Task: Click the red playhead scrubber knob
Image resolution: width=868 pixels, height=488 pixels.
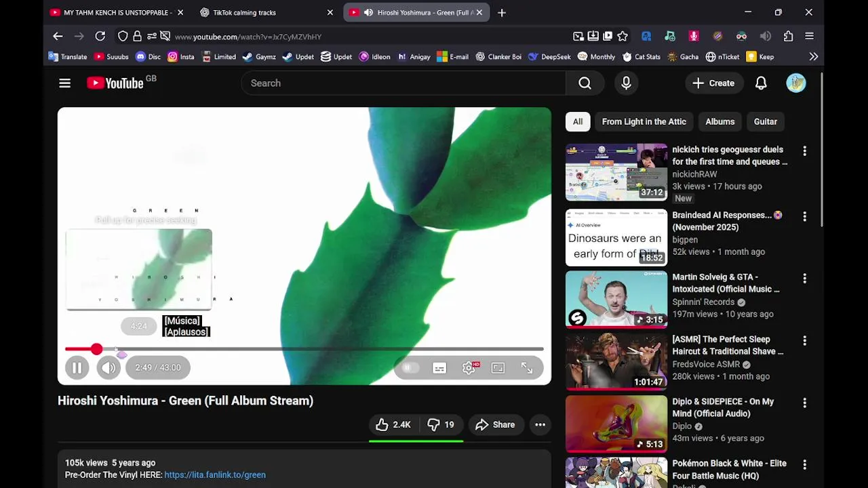Action: 96,349
